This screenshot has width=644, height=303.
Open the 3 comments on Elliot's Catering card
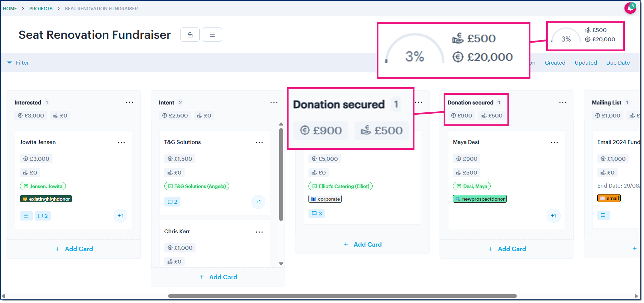click(x=317, y=214)
